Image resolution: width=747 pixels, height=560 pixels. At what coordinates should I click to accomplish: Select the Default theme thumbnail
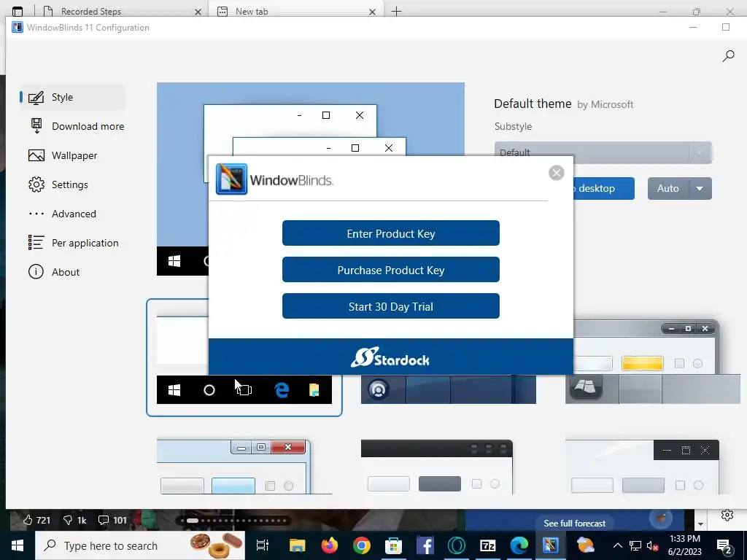[x=244, y=357]
